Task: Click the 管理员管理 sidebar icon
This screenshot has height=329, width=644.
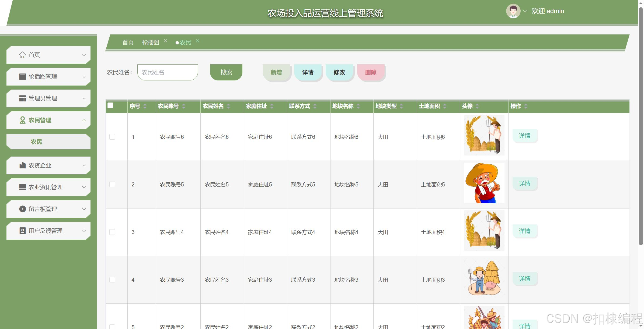Action: pos(23,98)
